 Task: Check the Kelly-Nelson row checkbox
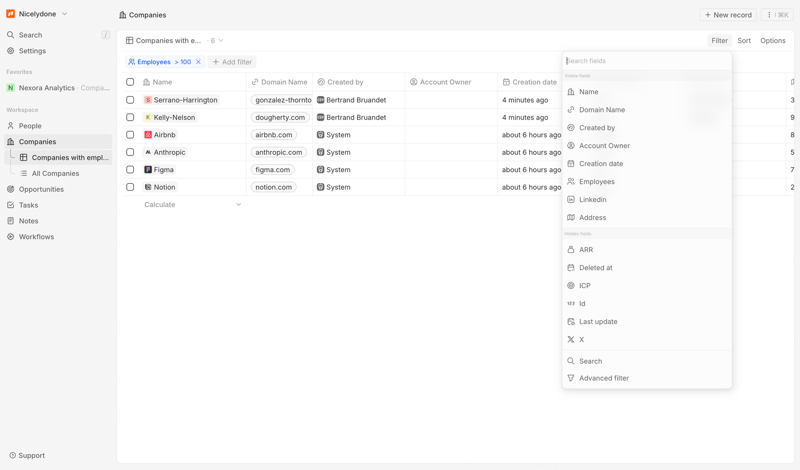point(130,117)
